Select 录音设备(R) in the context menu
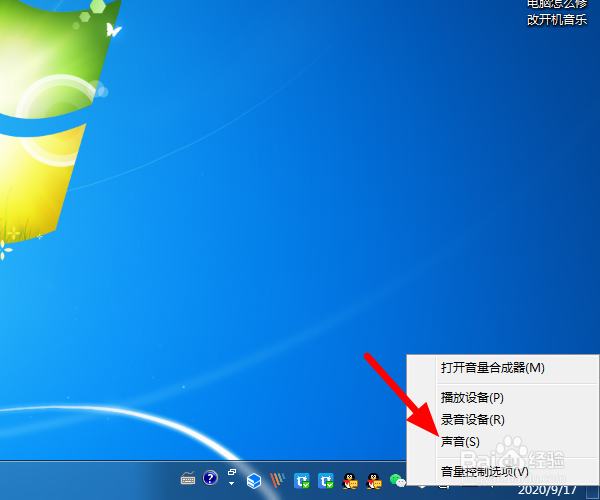 [x=517, y=420]
